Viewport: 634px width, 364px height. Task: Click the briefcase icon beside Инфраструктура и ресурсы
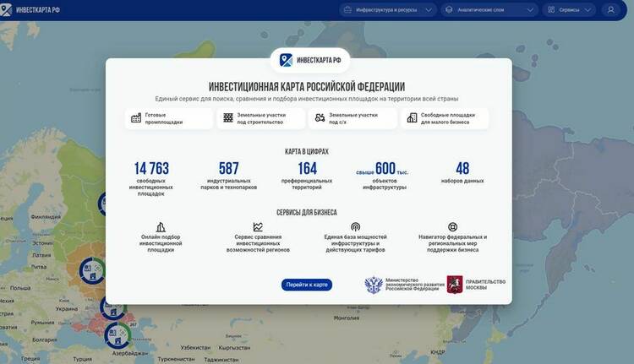point(347,9)
